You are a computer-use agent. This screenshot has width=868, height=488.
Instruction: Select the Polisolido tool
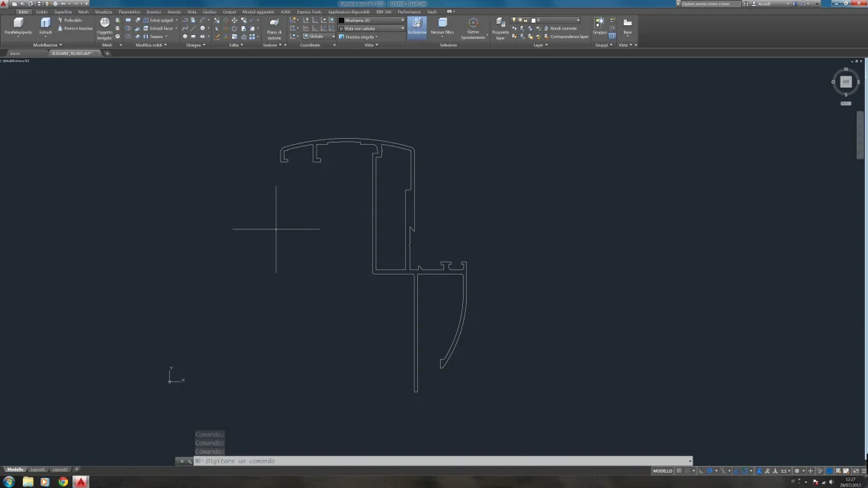[x=69, y=21]
